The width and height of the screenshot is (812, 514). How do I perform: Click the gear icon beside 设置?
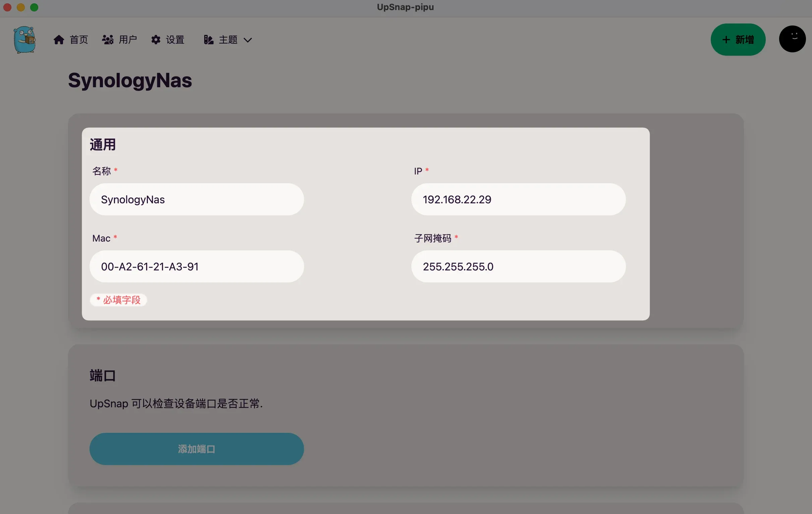click(156, 40)
